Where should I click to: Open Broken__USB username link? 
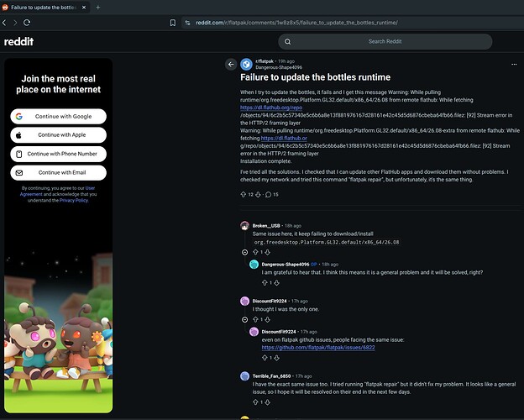[266, 226]
